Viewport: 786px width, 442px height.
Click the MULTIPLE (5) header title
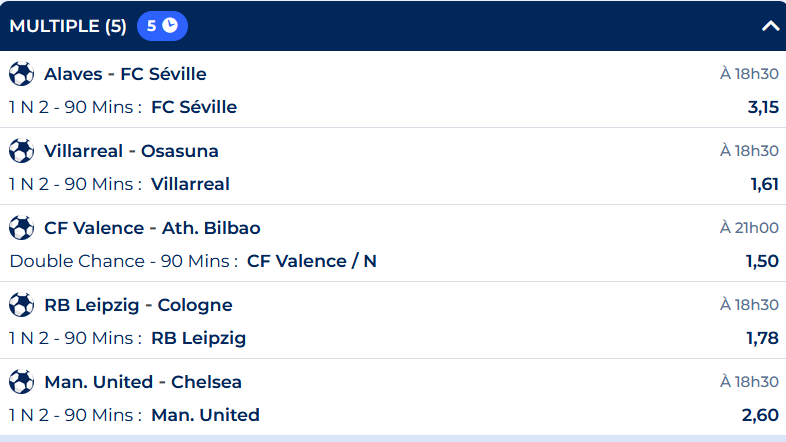pos(68,26)
